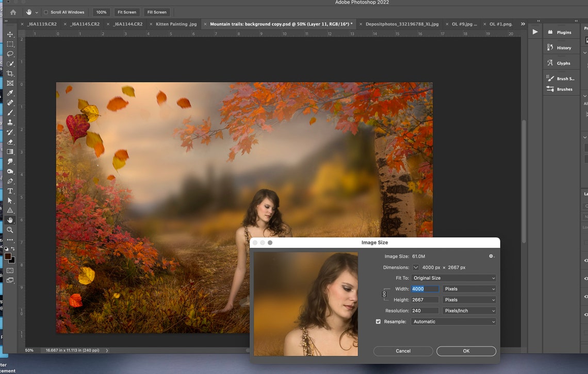
Task: Select the Move tool
Action: 10,34
